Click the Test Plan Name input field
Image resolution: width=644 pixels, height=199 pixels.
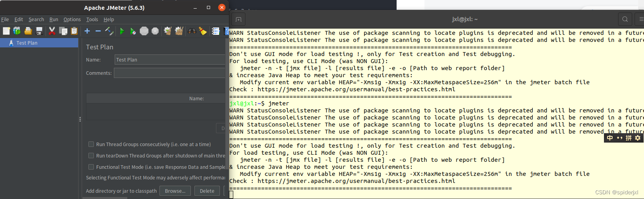click(x=170, y=60)
